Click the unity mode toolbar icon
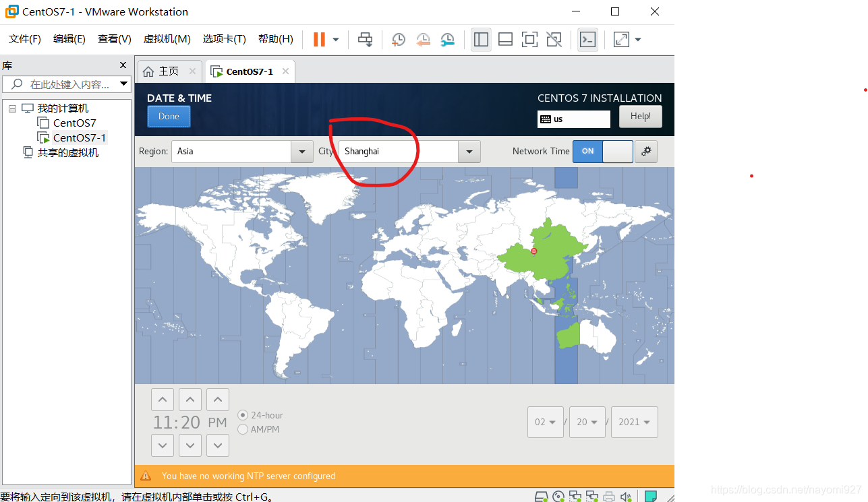The height and width of the screenshot is (502, 868). pos(554,39)
